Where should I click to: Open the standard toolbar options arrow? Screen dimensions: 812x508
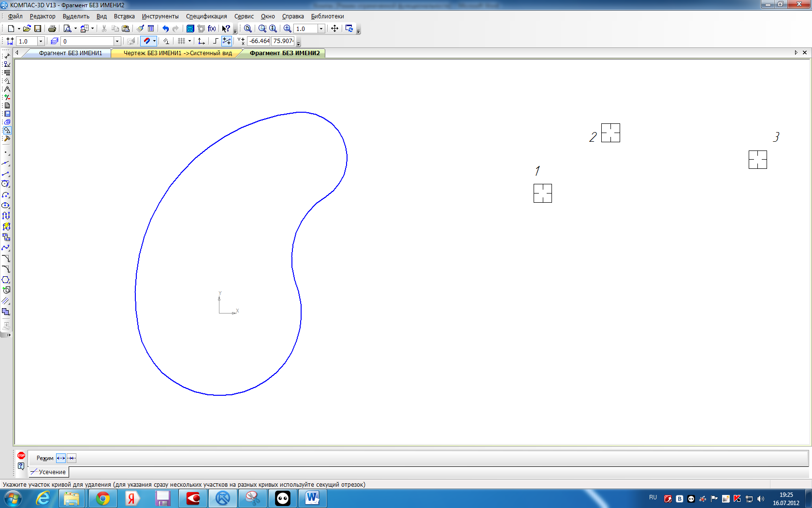click(235, 30)
